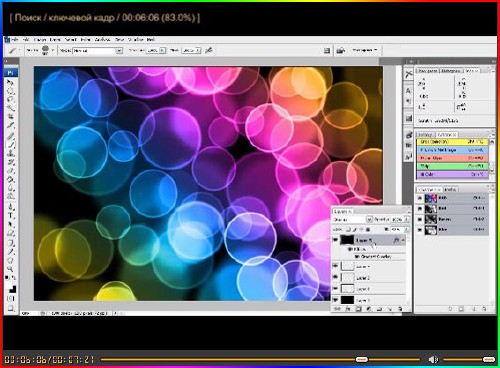Open the layer blend mode dropdown
The image size is (500, 368).
click(x=353, y=219)
